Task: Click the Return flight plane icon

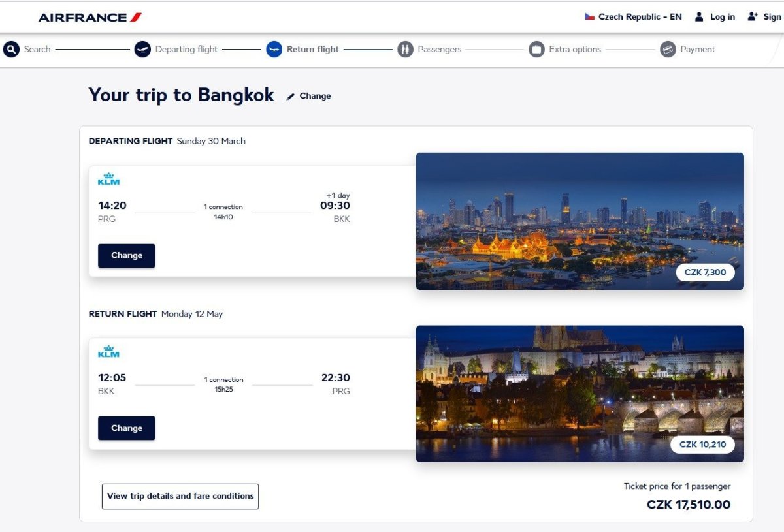Action: (x=274, y=49)
